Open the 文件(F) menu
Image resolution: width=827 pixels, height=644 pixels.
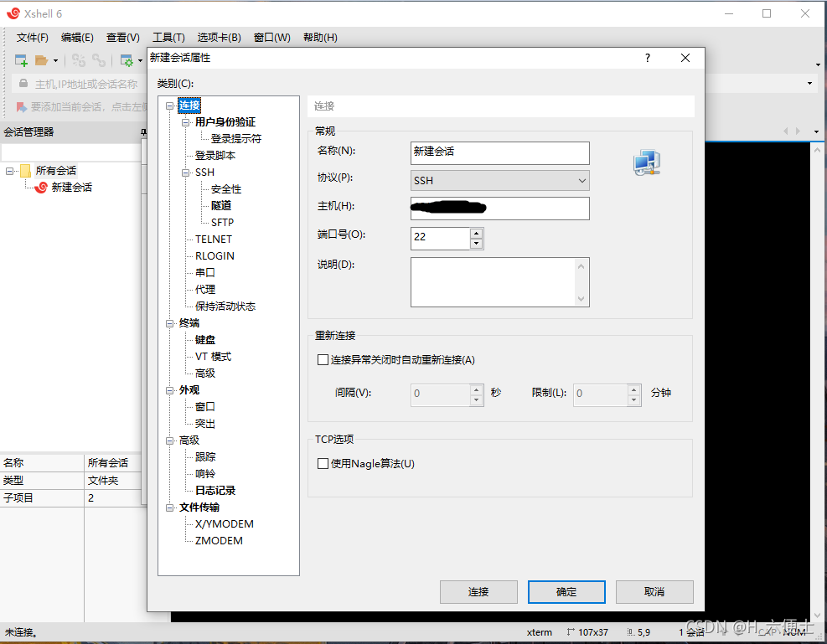pyautogui.click(x=32, y=38)
